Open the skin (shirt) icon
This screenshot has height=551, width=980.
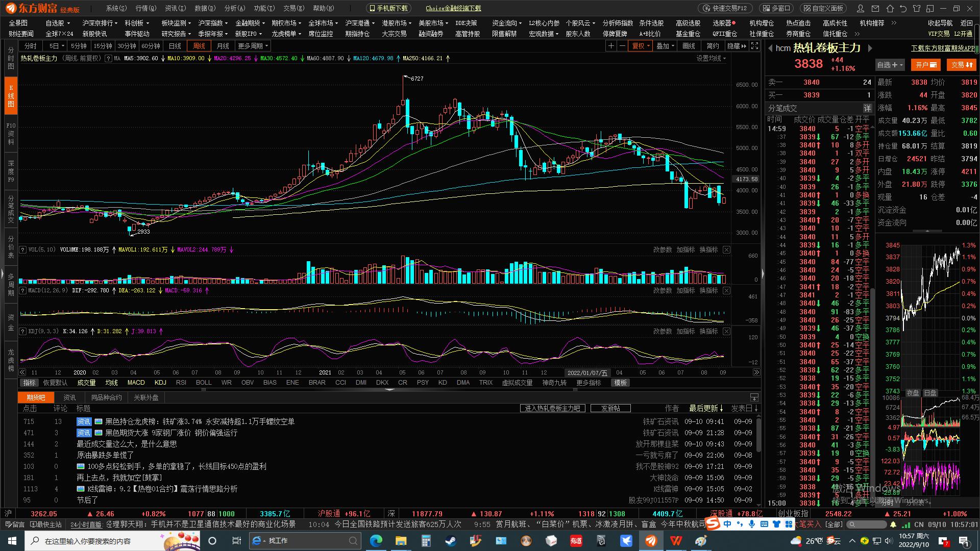click(916, 8)
